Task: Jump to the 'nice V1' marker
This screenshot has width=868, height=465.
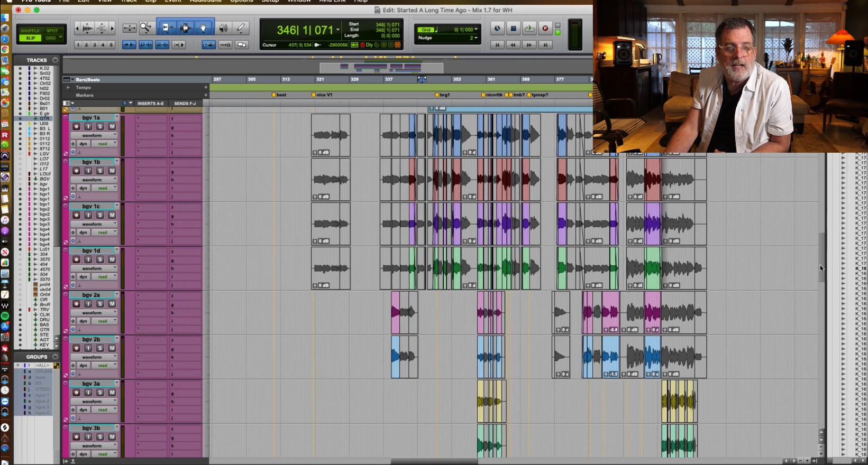Action: tap(322, 95)
